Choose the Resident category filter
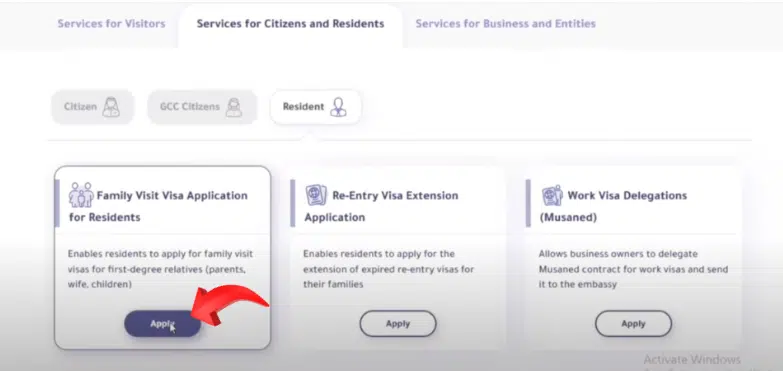Image resolution: width=783 pixels, height=371 pixels. coord(316,107)
